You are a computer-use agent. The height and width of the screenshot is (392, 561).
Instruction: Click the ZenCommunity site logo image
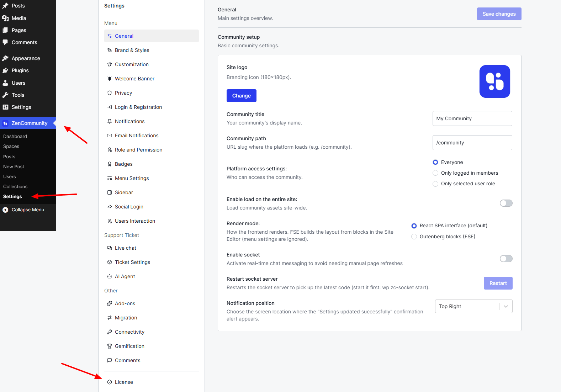(494, 81)
